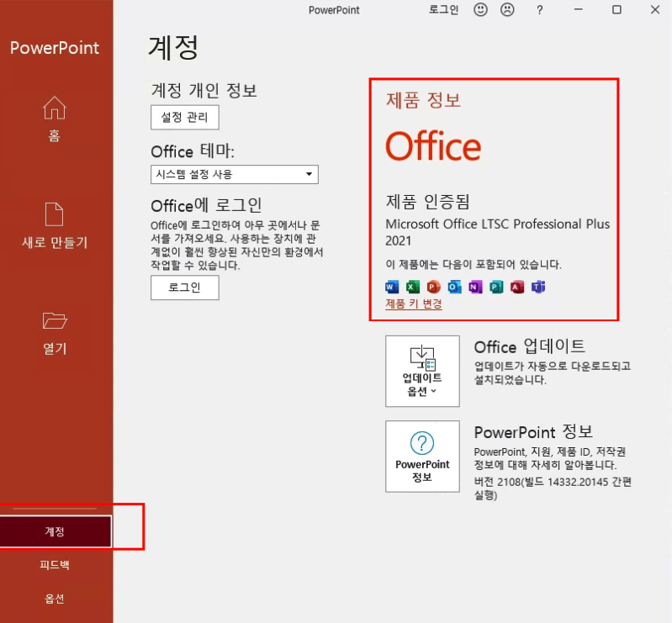Viewport: 672px width, 623px height.
Task: Minimize the PowerPoint window
Action: point(578,9)
